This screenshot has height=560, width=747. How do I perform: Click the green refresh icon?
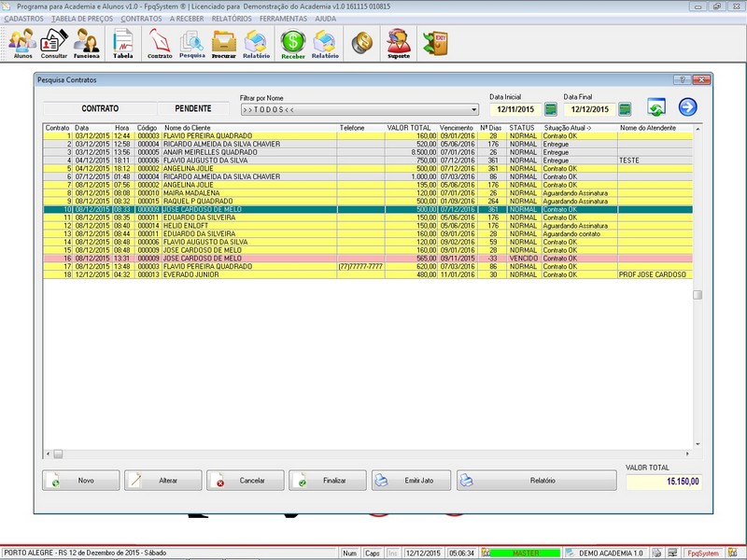click(x=656, y=108)
